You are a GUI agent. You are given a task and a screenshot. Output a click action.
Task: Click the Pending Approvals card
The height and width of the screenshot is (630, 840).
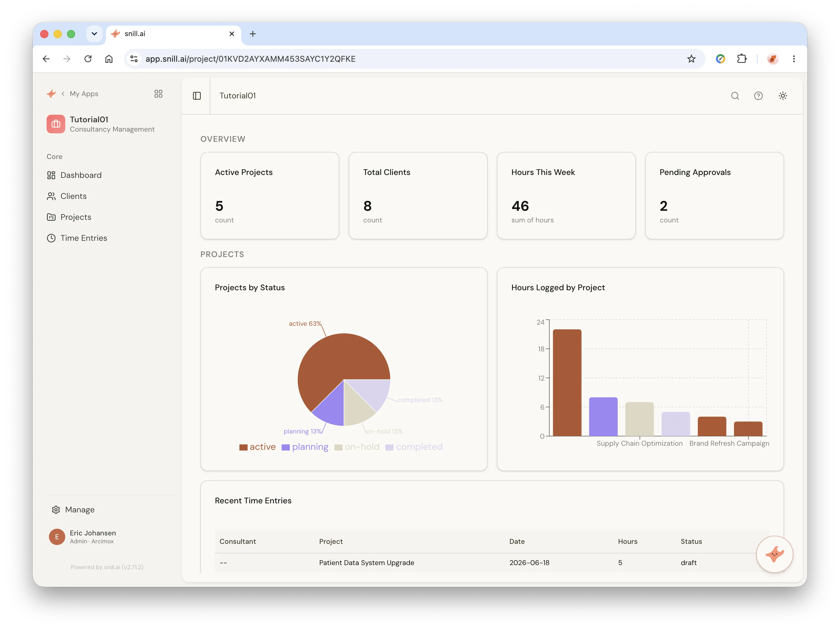point(714,196)
